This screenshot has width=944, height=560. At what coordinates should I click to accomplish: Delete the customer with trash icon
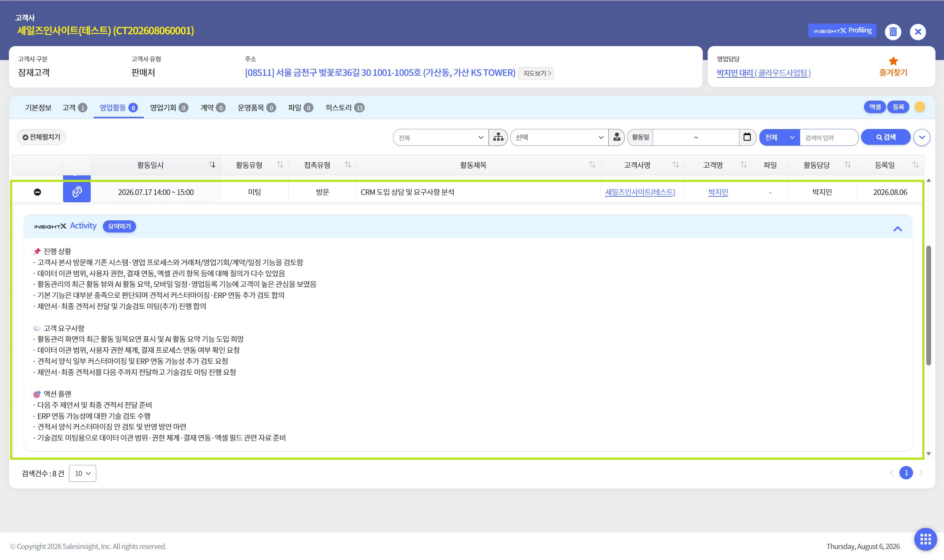click(893, 32)
